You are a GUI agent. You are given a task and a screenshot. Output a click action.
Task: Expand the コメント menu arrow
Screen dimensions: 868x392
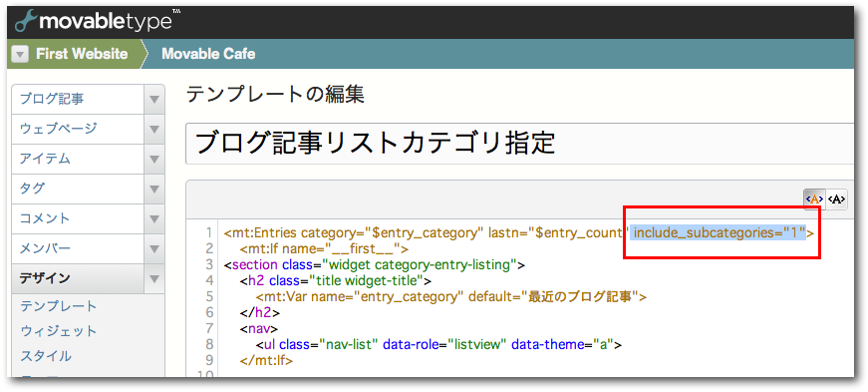coord(153,219)
